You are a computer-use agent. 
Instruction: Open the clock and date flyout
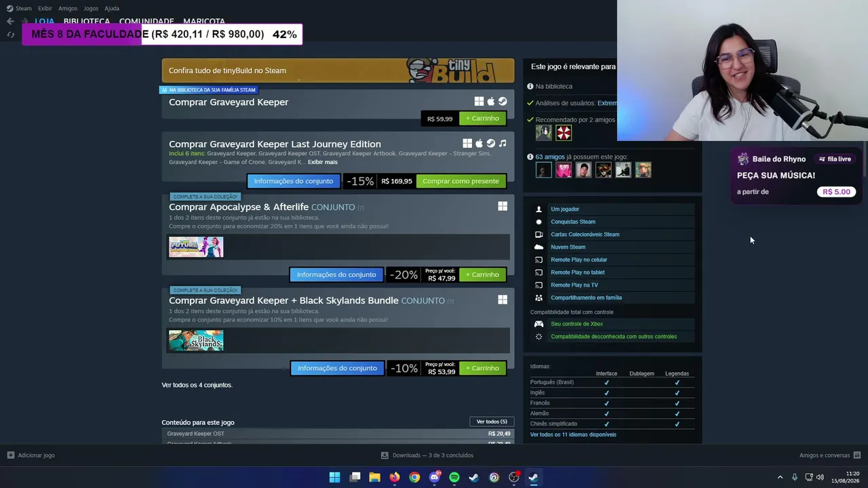click(x=847, y=477)
